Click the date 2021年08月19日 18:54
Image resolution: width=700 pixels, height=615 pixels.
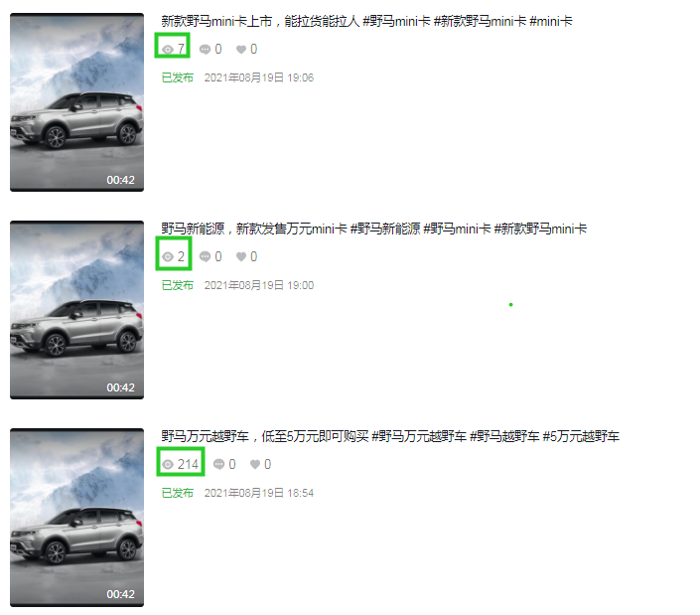(259, 493)
